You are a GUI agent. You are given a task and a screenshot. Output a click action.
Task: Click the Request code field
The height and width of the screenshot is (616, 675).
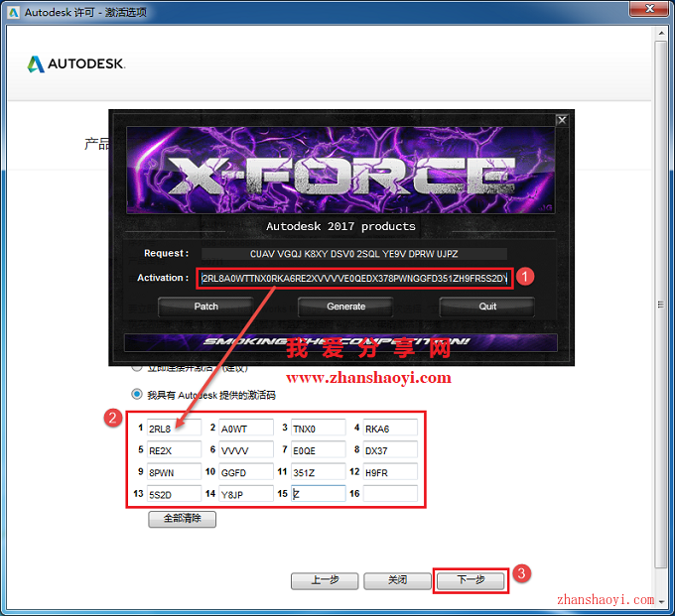tap(353, 254)
